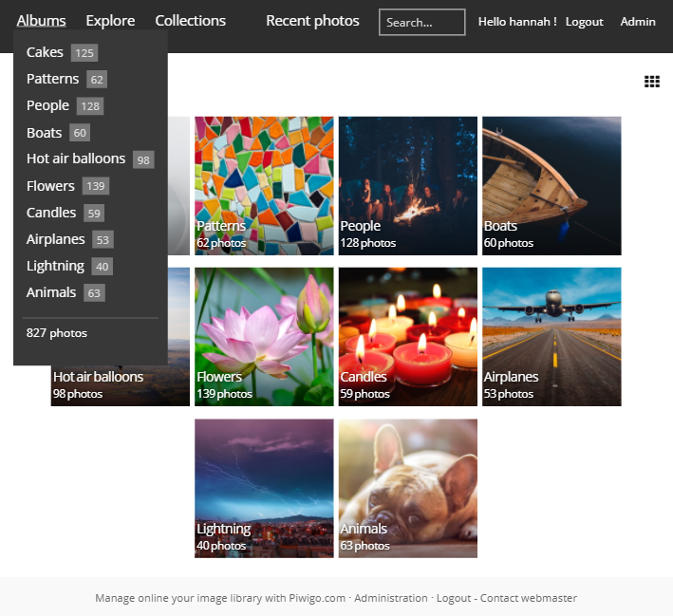Click Contact webmaster in footer
Image resolution: width=673 pixels, height=616 pixels.
point(528,598)
